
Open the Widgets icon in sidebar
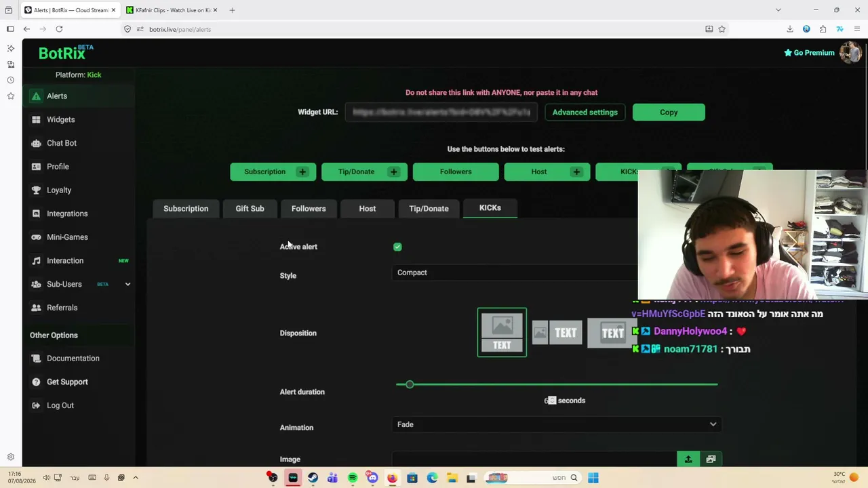36,120
